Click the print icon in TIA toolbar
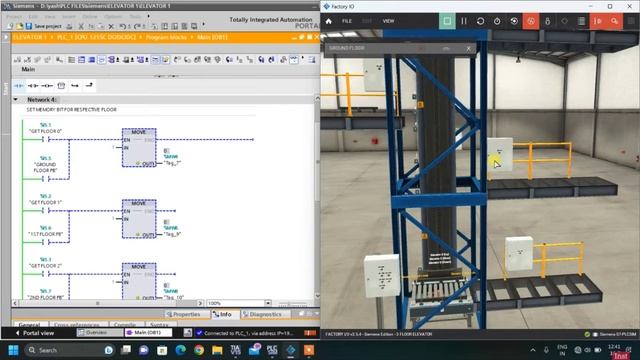This screenshot has height=360, width=640. [x=70, y=27]
